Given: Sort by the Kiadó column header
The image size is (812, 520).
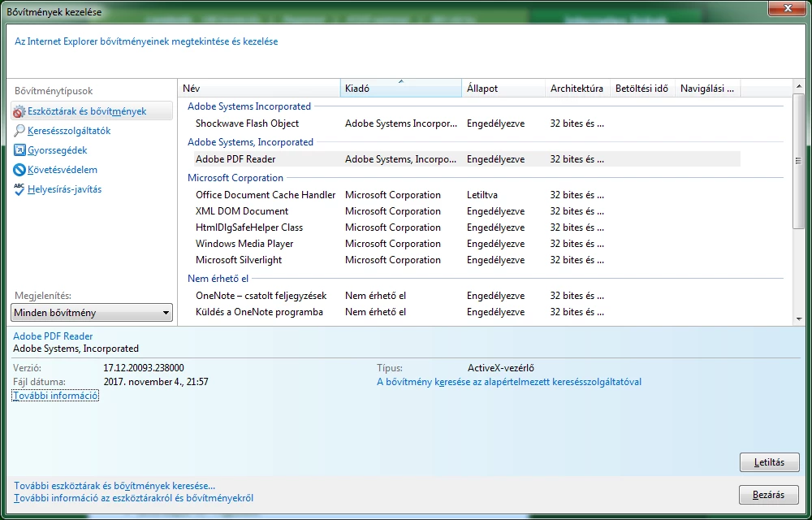Looking at the screenshot, I should tap(401, 88).
